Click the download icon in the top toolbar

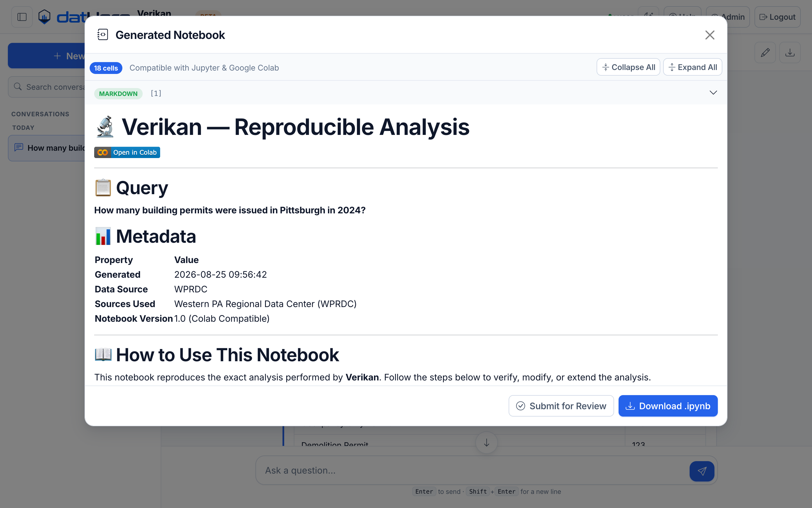[790, 53]
